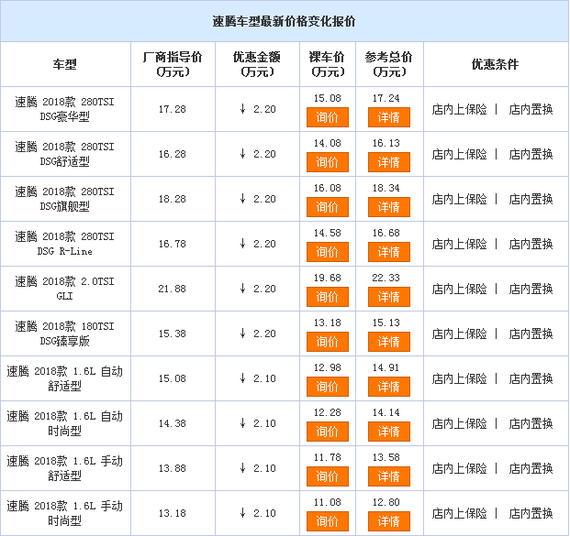The width and height of the screenshot is (570, 536).
Task: Click 询价 for 180TSI DSG臻享版
Action: 328,342
